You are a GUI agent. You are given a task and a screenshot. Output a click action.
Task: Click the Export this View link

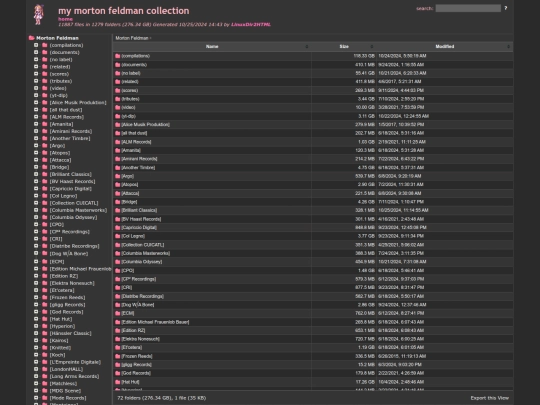489,398
